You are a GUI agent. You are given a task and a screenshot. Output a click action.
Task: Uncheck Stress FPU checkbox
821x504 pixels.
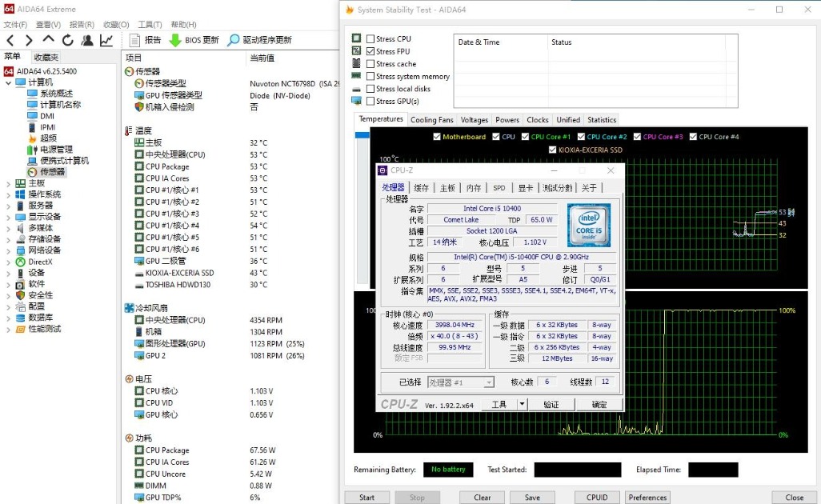(370, 51)
